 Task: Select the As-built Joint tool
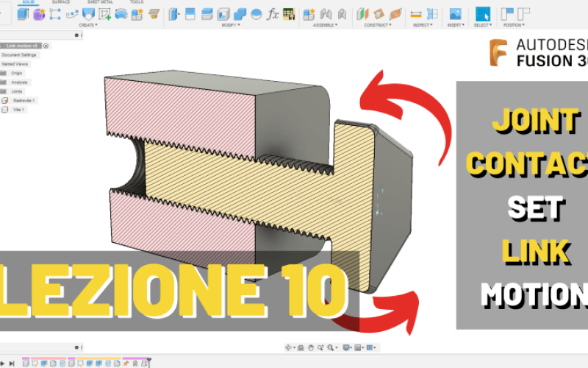342,14
